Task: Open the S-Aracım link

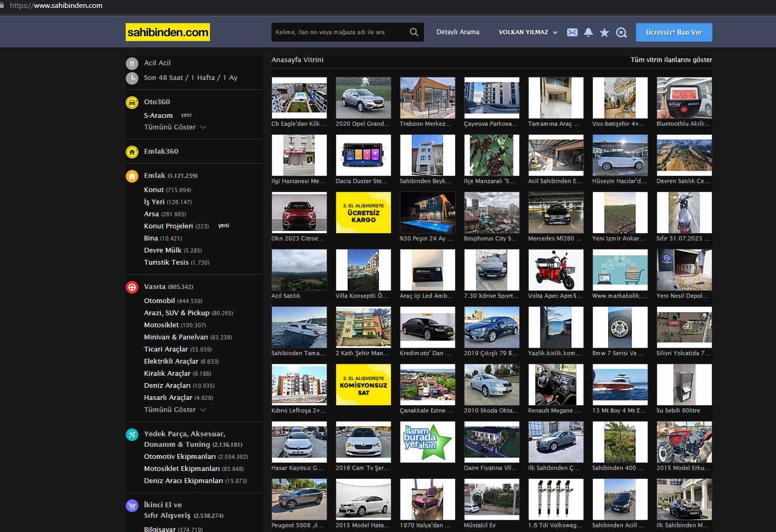Action: click(x=158, y=115)
